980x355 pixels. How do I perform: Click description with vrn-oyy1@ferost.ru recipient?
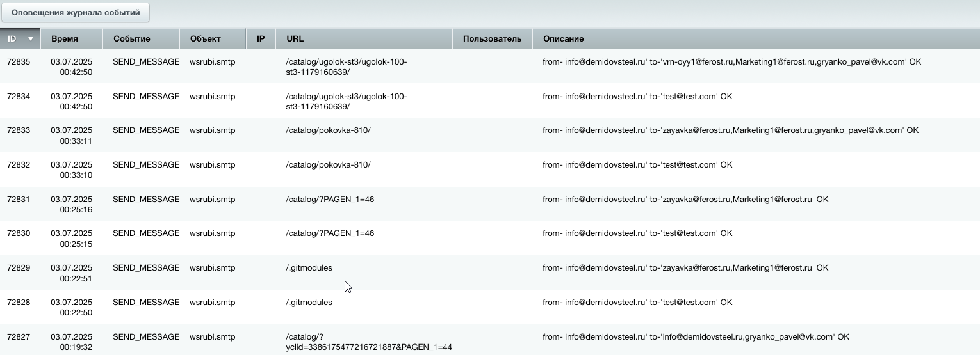click(x=731, y=62)
